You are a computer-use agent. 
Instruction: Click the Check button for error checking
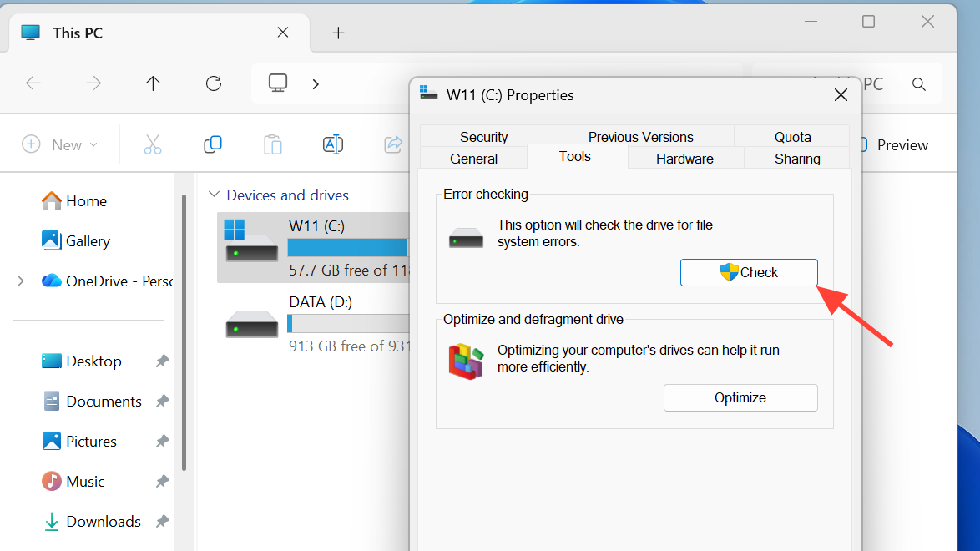pos(749,273)
